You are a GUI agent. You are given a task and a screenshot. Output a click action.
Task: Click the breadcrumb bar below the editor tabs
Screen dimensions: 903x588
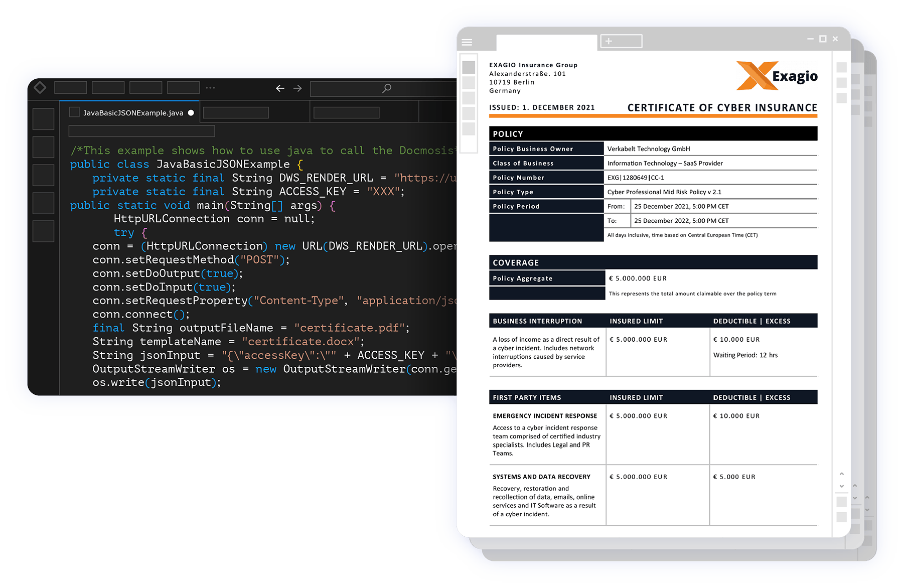coord(142,131)
